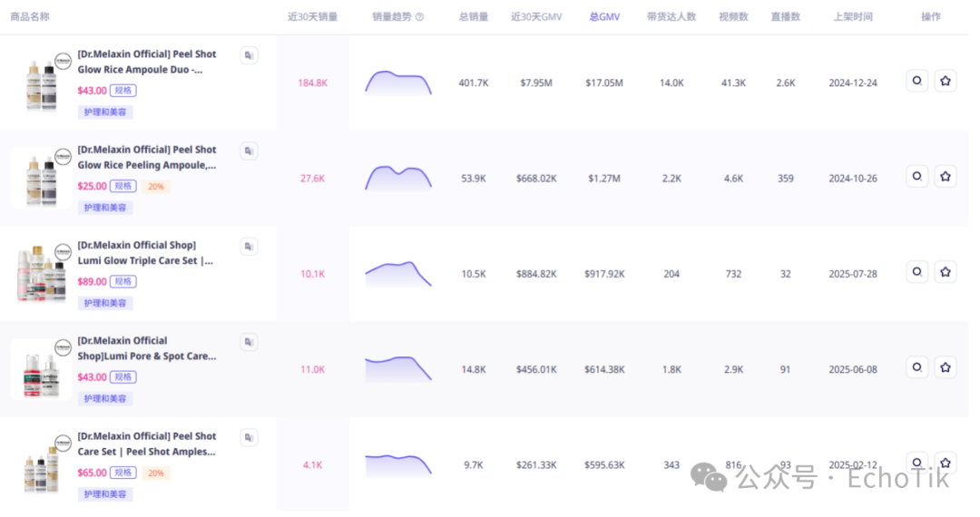980x517 pixels.
Task: Select 2025-06-08 listing date
Action: pyautogui.click(x=853, y=370)
